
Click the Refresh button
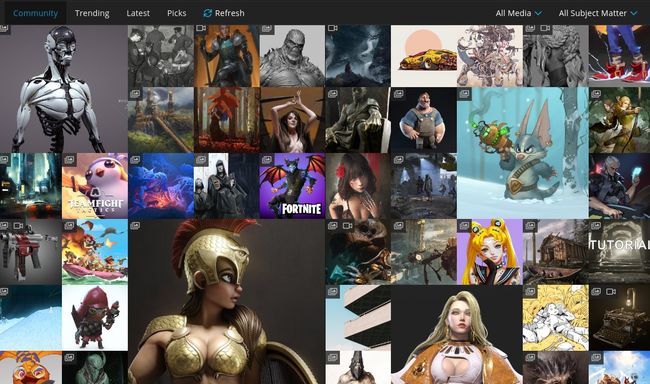pos(224,13)
